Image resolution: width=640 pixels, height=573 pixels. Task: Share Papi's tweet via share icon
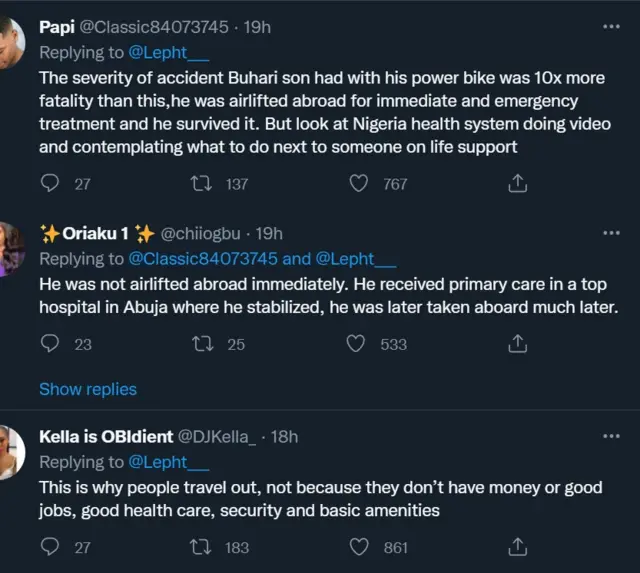pos(517,183)
